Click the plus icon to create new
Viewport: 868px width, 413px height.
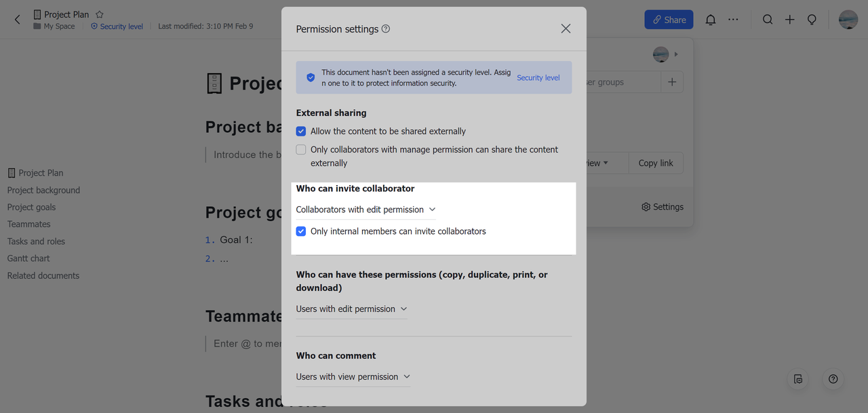(x=789, y=20)
